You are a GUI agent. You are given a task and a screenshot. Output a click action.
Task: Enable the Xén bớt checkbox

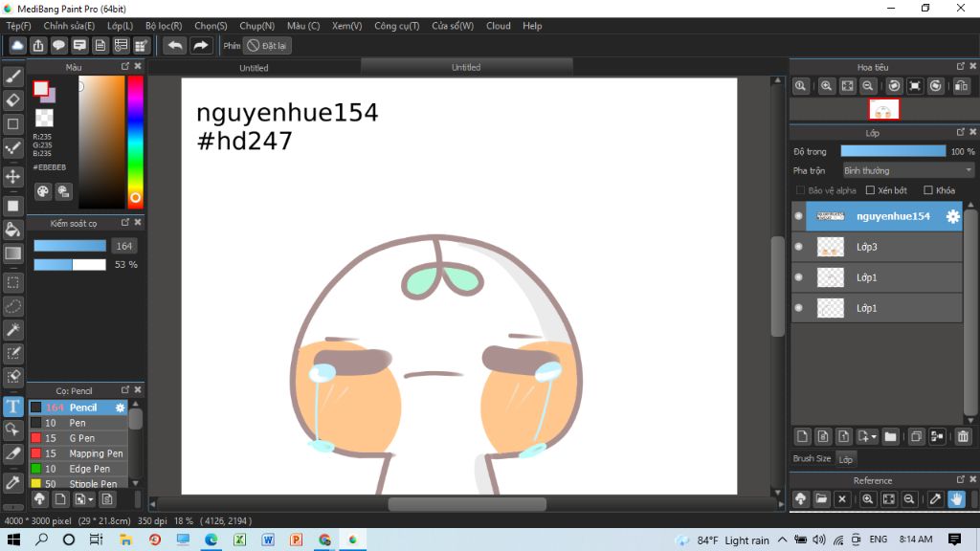[x=870, y=190]
